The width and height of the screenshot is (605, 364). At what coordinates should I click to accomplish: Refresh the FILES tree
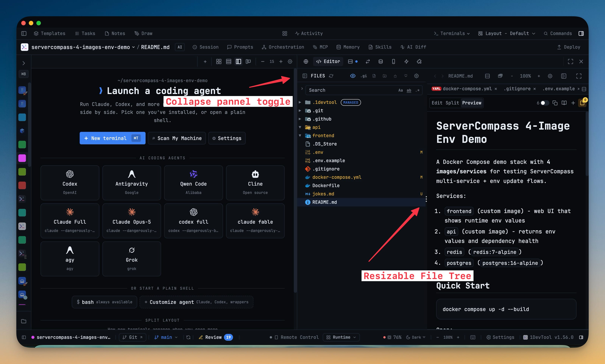(x=331, y=76)
